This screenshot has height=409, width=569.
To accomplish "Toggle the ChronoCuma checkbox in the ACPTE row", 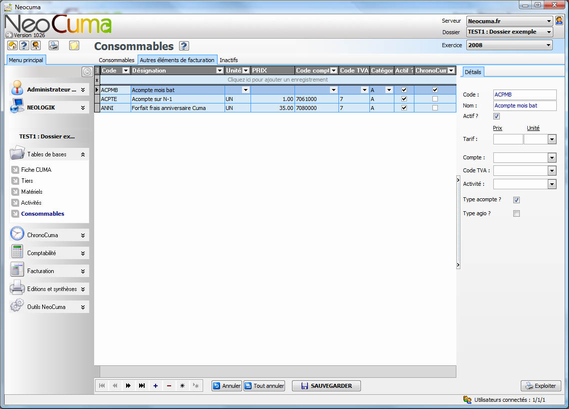I will point(435,99).
